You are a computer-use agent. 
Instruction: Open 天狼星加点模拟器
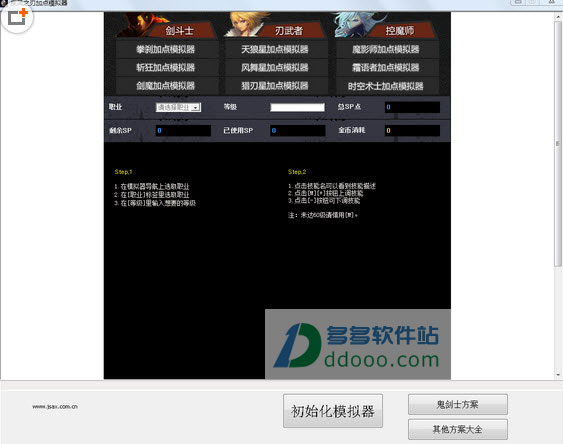click(275, 49)
